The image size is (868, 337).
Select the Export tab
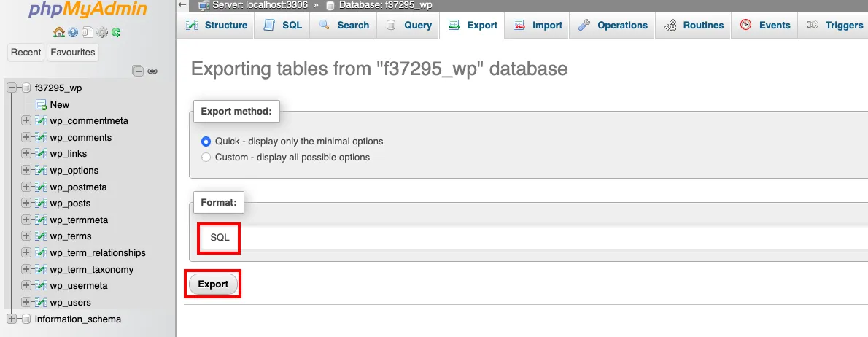pyautogui.click(x=472, y=26)
